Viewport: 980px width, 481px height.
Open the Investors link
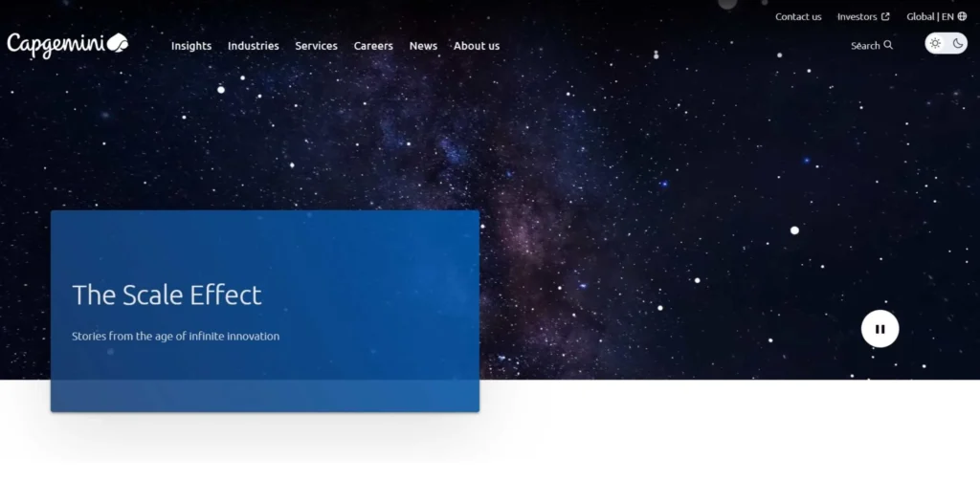857,17
